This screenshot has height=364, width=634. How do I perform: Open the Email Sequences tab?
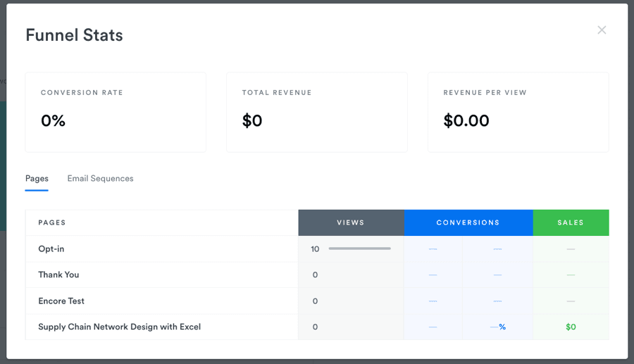[100, 179]
